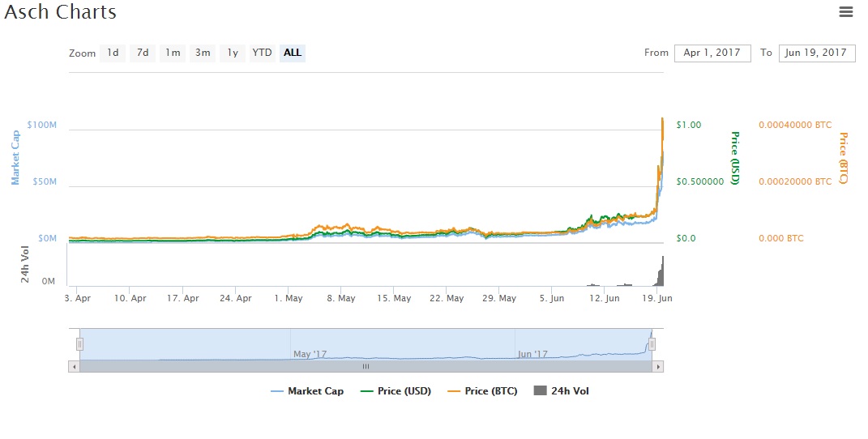This screenshot has height=439, width=868.
Task: Click the 15. May axis label
Action: pos(394,298)
